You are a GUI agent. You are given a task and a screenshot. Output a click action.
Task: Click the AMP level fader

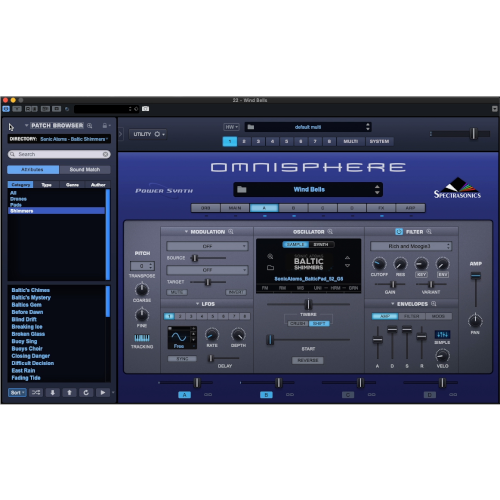476,275
